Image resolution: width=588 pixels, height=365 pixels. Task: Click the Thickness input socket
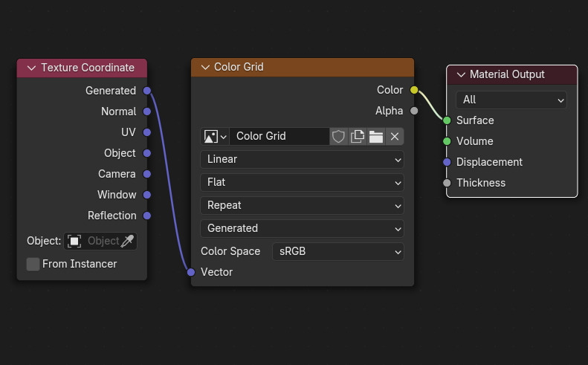(447, 183)
